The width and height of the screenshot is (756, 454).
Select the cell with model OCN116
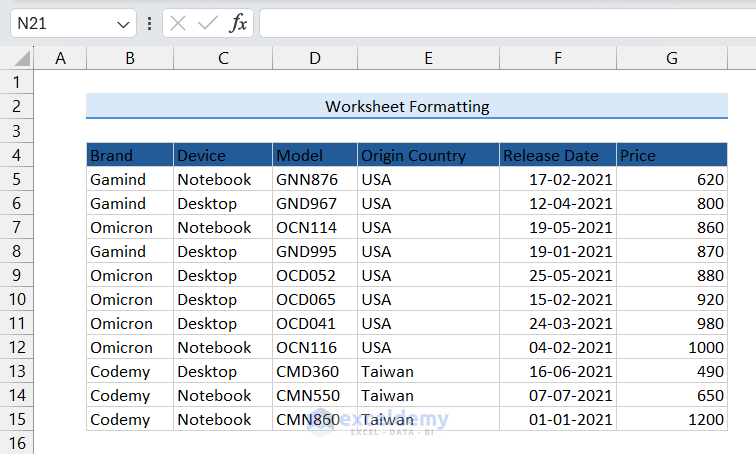315,347
